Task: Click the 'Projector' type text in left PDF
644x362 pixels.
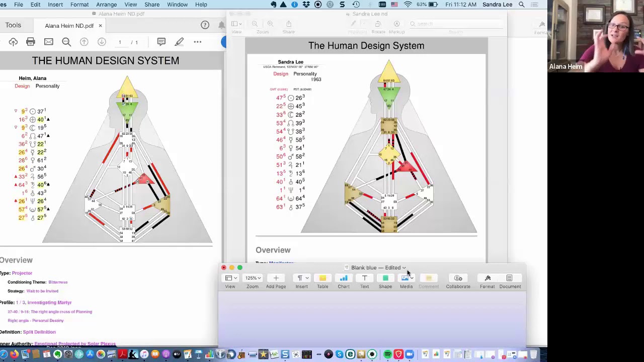Action: click(22, 273)
